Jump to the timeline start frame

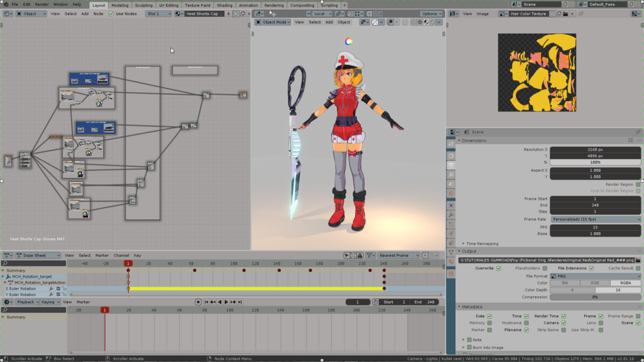[x=206, y=302]
